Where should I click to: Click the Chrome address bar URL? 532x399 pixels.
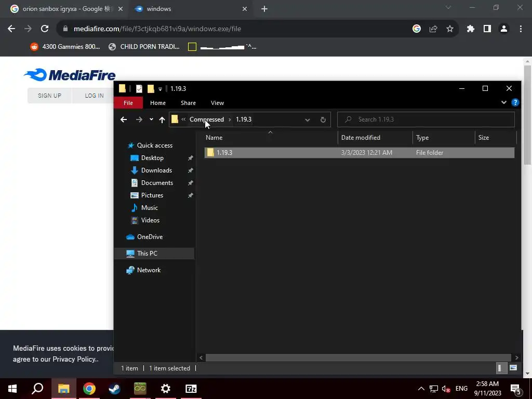(x=157, y=29)
